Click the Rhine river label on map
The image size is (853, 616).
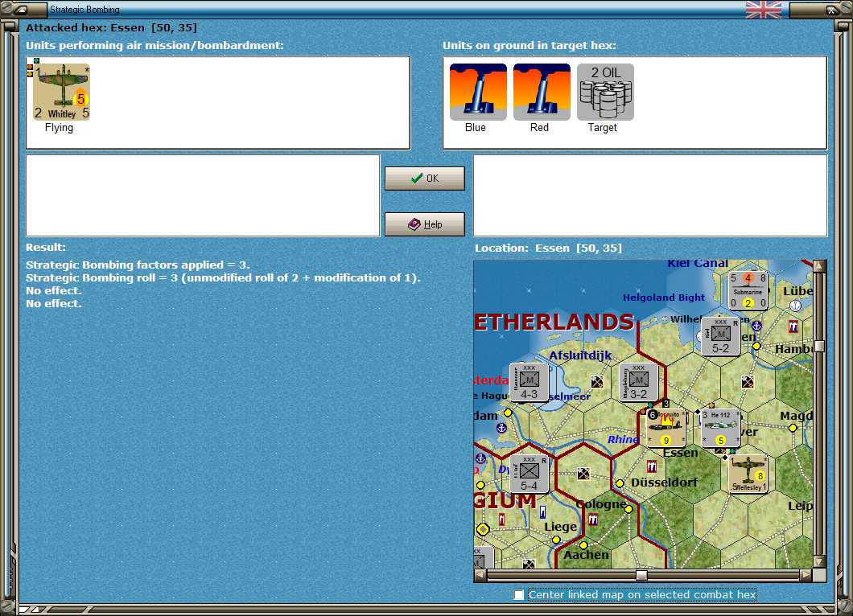pyautogui.click(x=624, y=439)
